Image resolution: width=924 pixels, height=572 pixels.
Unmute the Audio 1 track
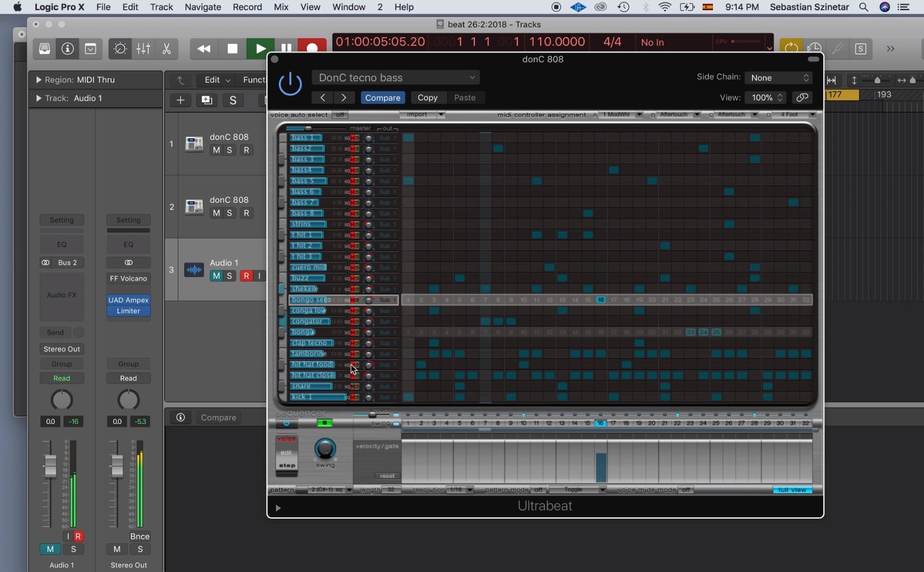point(216,276)
